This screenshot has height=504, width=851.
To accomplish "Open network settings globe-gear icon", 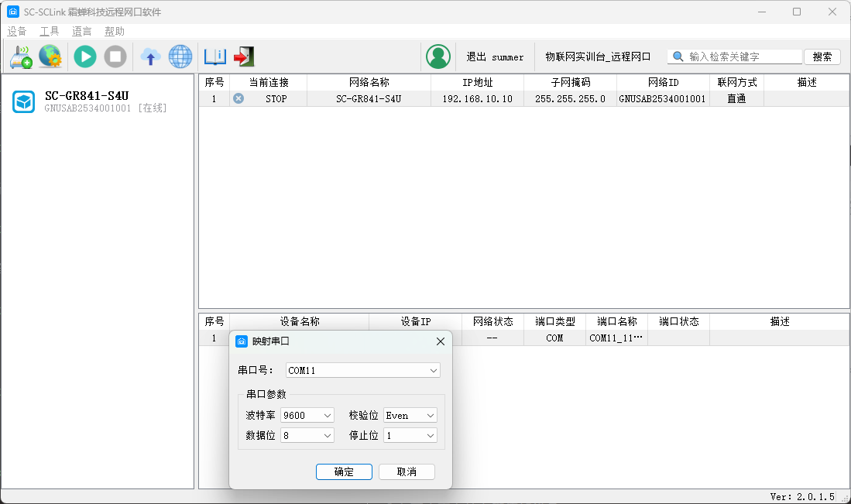I will click(x=50, y=57).
